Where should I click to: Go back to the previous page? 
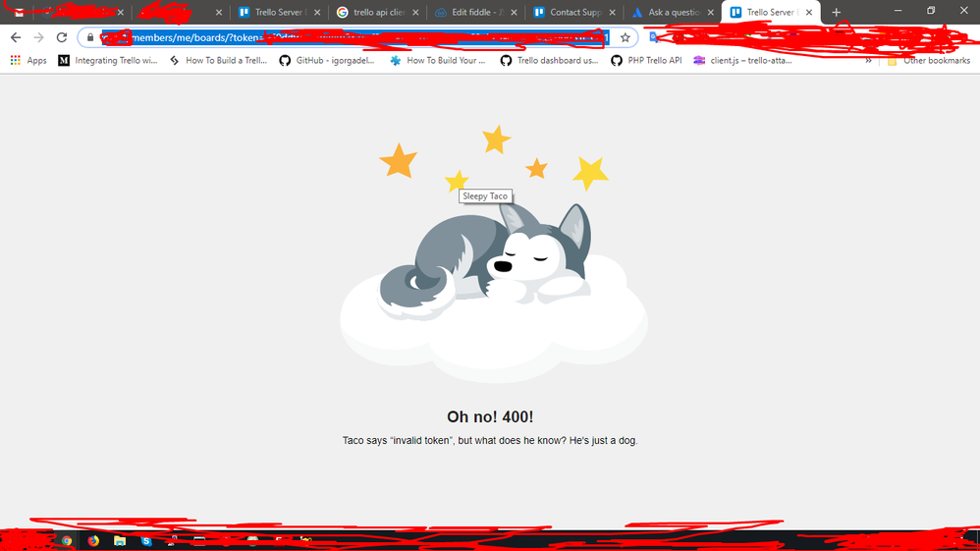[x=16, y=37]
